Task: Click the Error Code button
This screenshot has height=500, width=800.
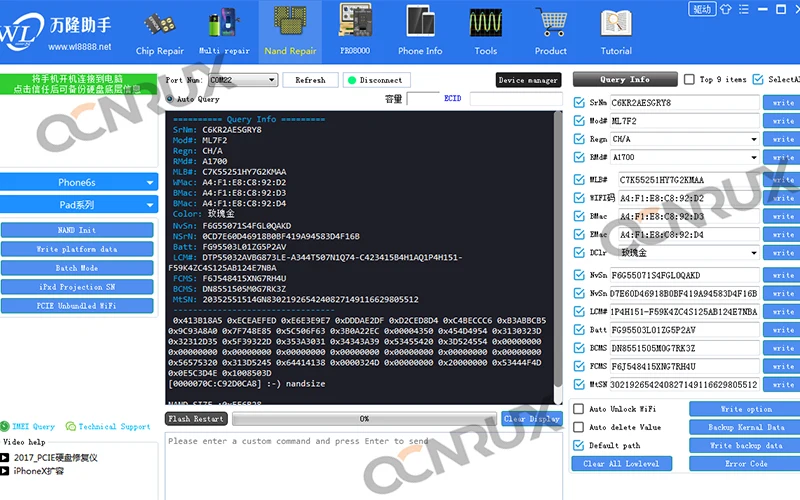Action: pos(745,464)
